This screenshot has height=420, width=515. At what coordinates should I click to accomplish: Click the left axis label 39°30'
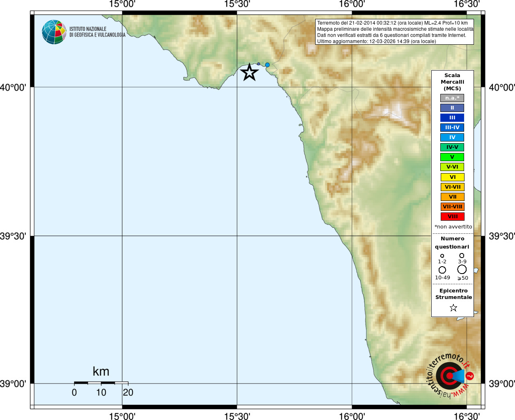pyautogui.click(x=13, y=236)
